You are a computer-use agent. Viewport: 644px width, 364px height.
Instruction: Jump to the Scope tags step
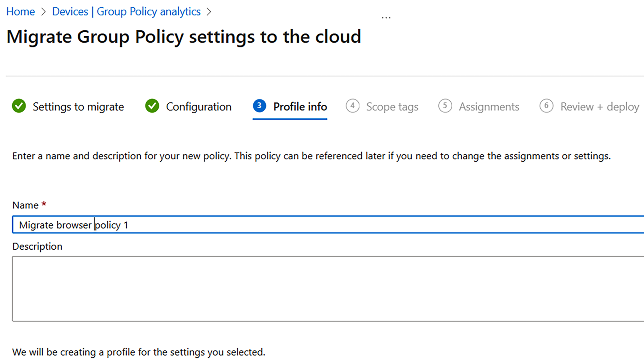[392, 107]
